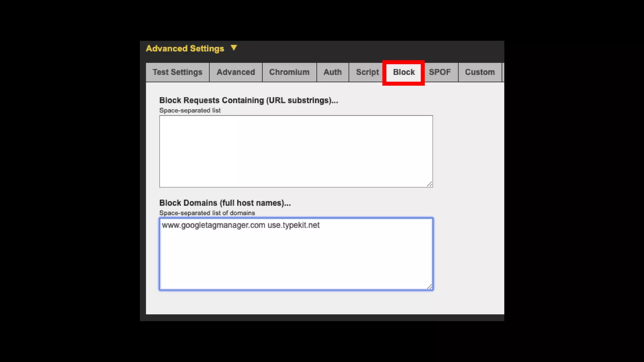
Task: Click the 'Space-separated list' hint under Block Requests
Action: [x=190, y=111]
